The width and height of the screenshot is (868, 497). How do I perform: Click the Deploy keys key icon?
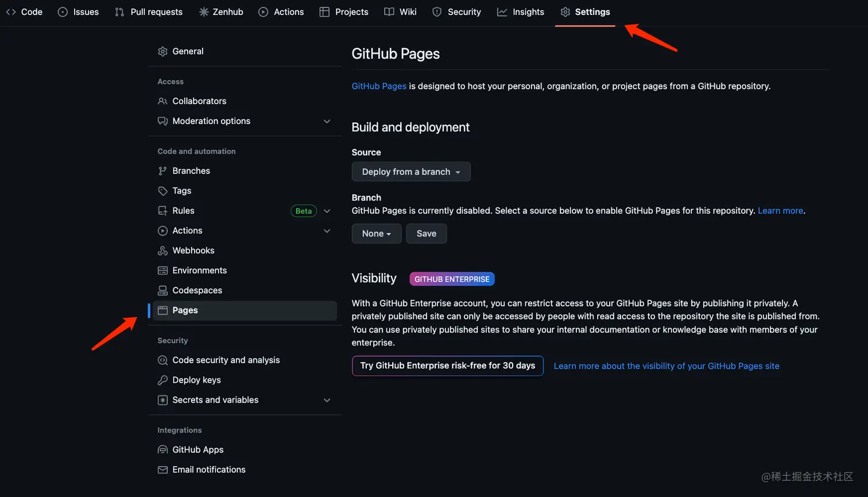coord(162,380)
